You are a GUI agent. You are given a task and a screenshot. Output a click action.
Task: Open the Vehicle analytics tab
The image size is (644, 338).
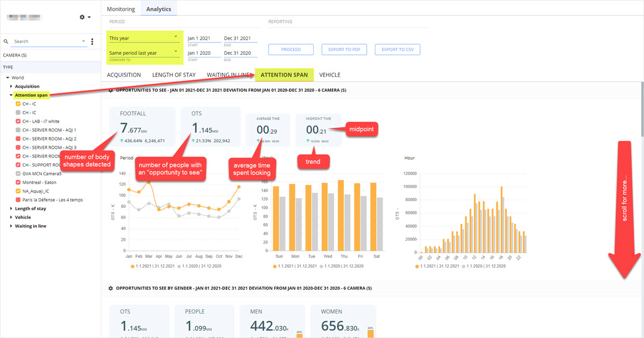click(x=330, y=75)
